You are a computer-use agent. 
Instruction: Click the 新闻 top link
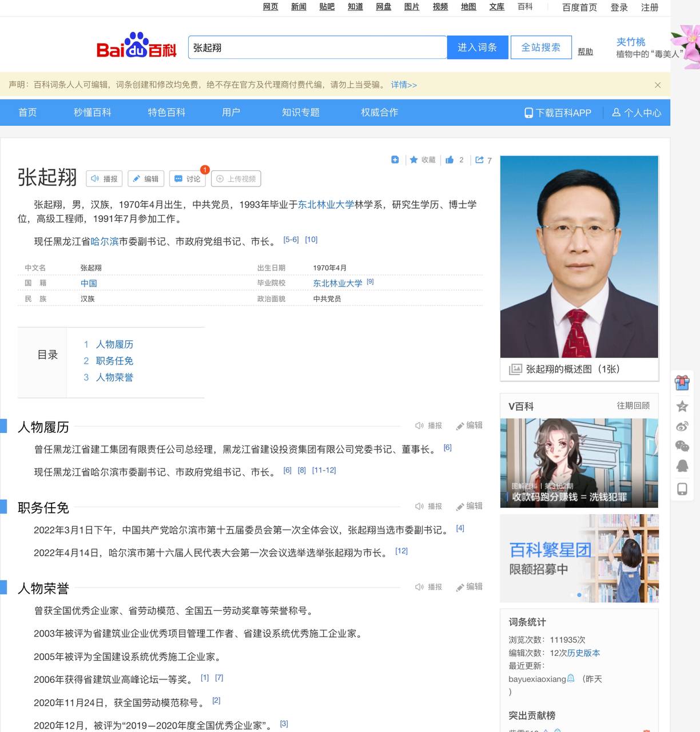pyautogui.click(x=299, y=7)
